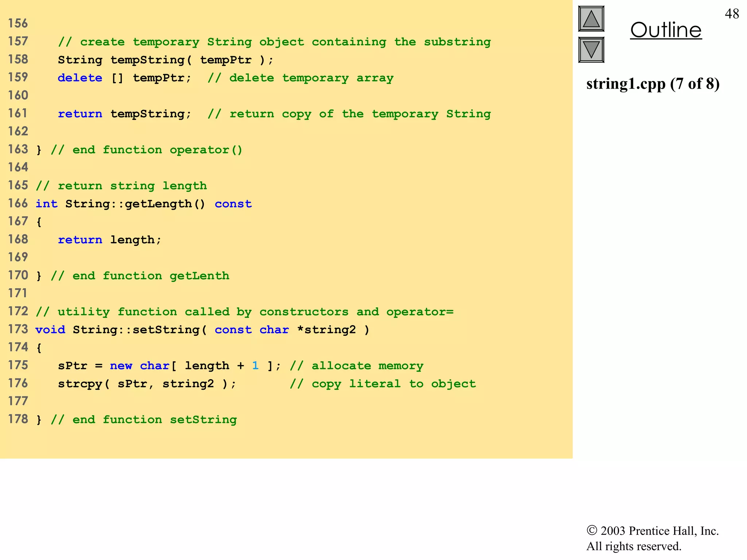Click the comment 'delete temporary array'
The height and width of the screenshot is (560, 747).
(301, 78)
